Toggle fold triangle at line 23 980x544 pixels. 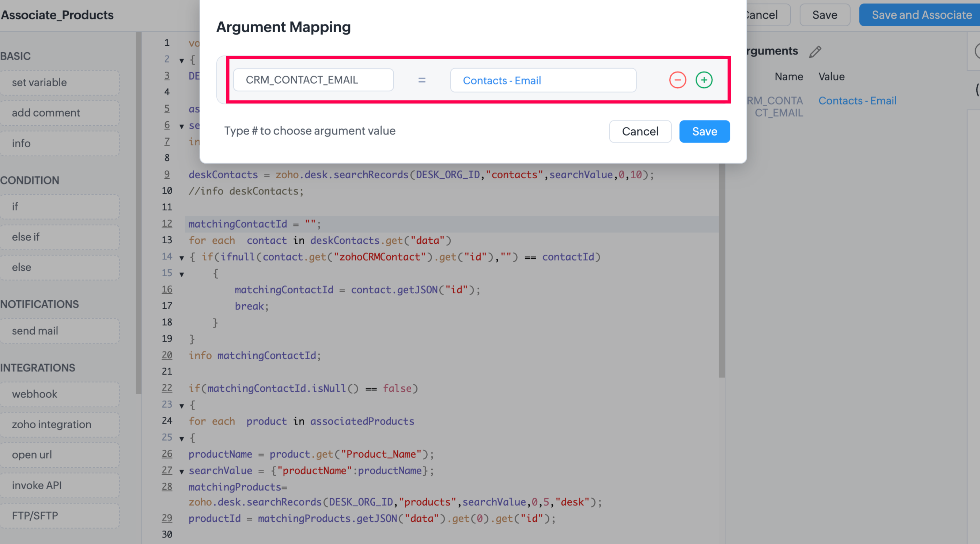(182, 406)
